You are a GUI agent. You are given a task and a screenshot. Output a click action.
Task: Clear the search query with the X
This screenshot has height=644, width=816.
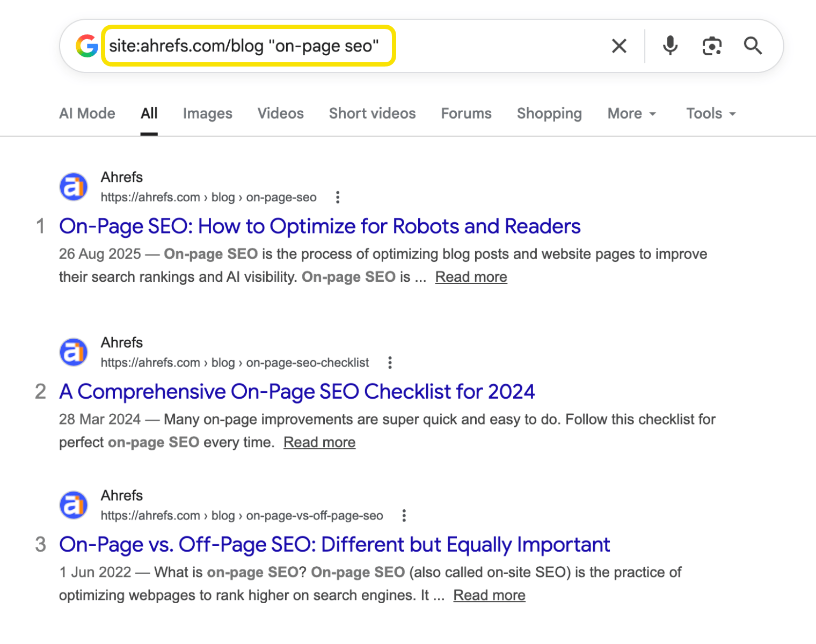[x=619, y=46]
